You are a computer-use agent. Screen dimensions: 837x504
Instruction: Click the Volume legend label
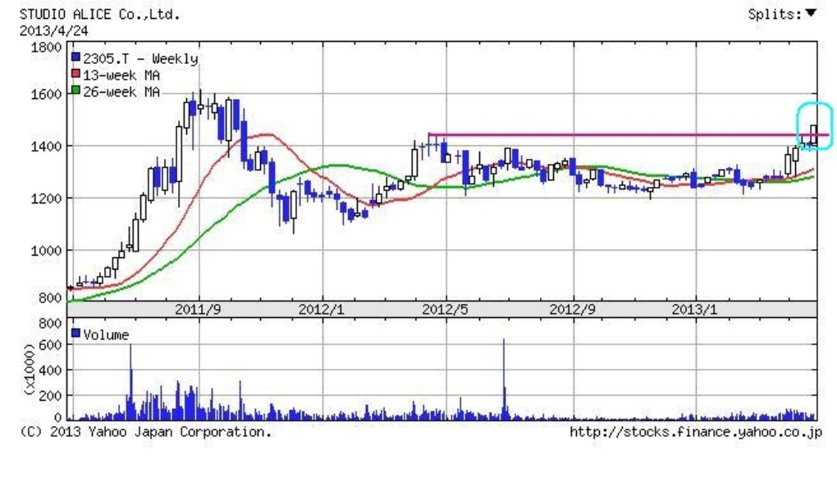(106, 335)
